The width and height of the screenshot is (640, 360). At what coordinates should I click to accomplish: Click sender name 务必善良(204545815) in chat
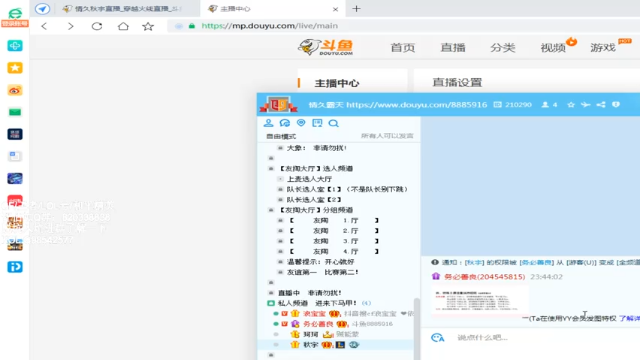(x=484, y=277)
